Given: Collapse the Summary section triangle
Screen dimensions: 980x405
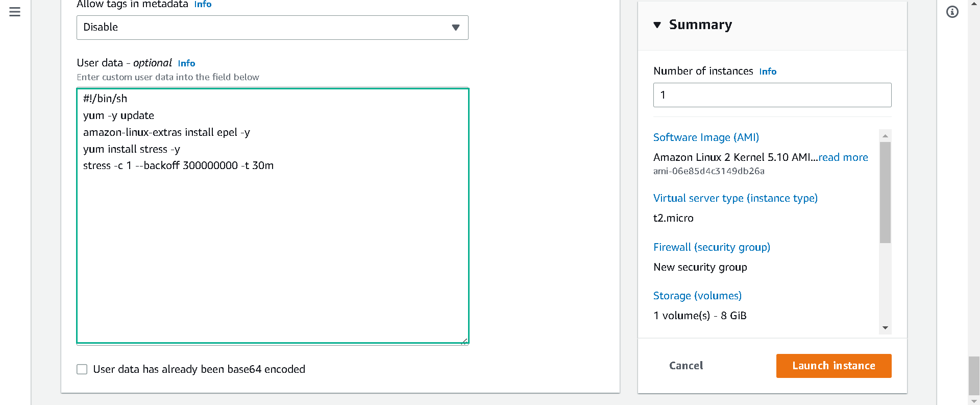Looking at the screenshot, I should pos(657,25).
